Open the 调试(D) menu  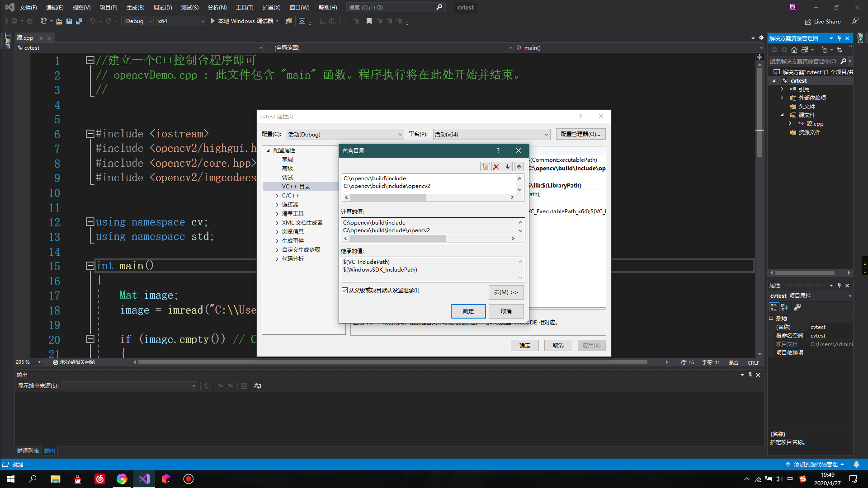(x=163, y=7)
